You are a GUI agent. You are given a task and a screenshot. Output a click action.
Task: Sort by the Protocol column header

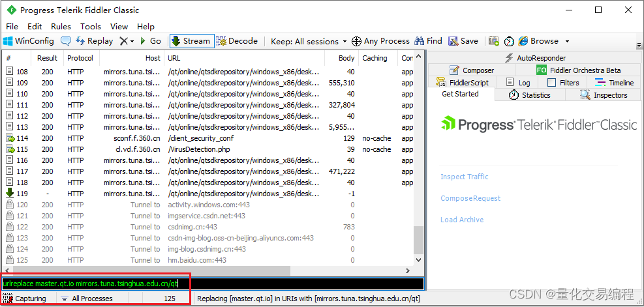pos(81,58)
